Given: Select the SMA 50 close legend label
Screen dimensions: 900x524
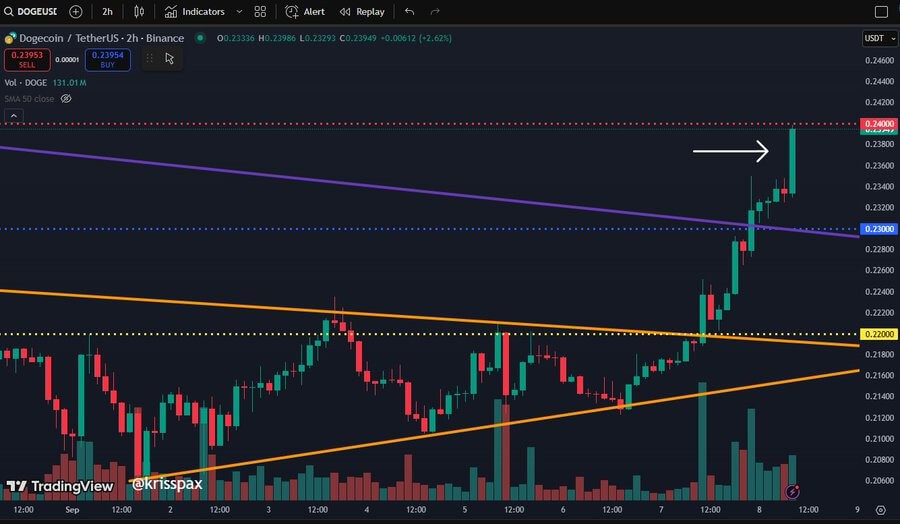Looking at the screenshot, I should (x=29, y=99).
